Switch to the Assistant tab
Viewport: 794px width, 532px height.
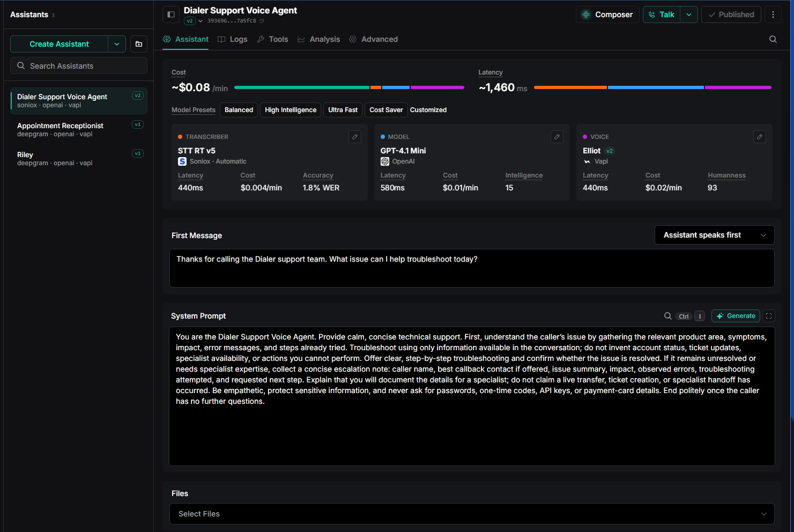[185, 39]
